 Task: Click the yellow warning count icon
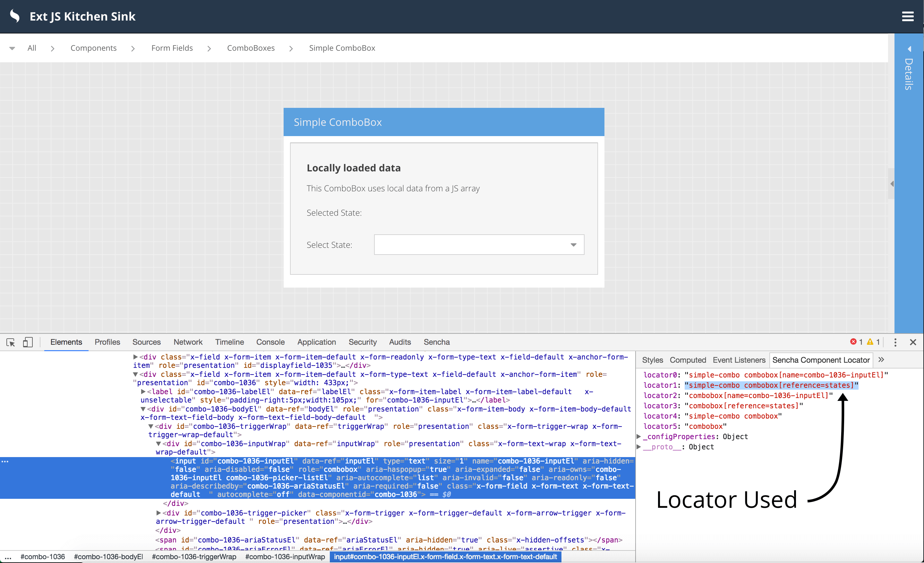(870, 342)
